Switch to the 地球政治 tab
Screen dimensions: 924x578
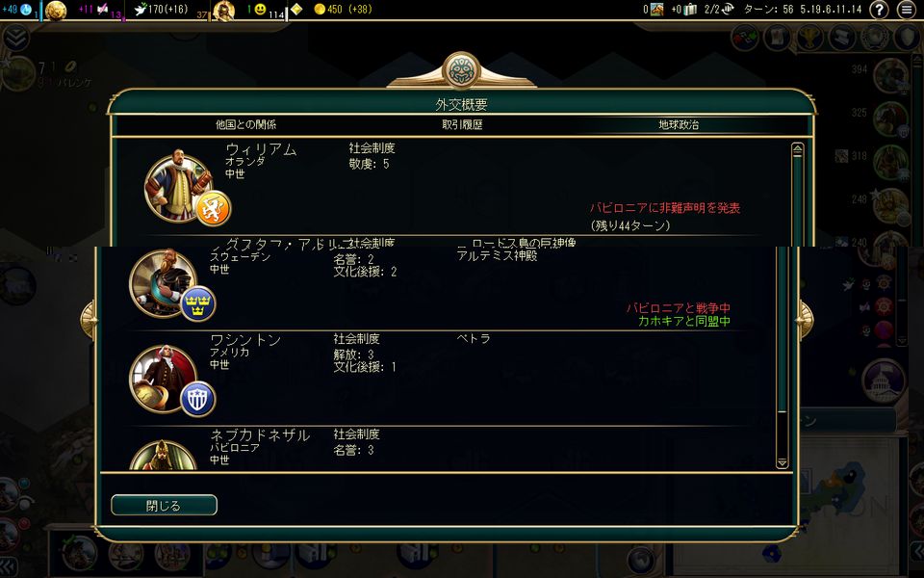tap(679, 124)
